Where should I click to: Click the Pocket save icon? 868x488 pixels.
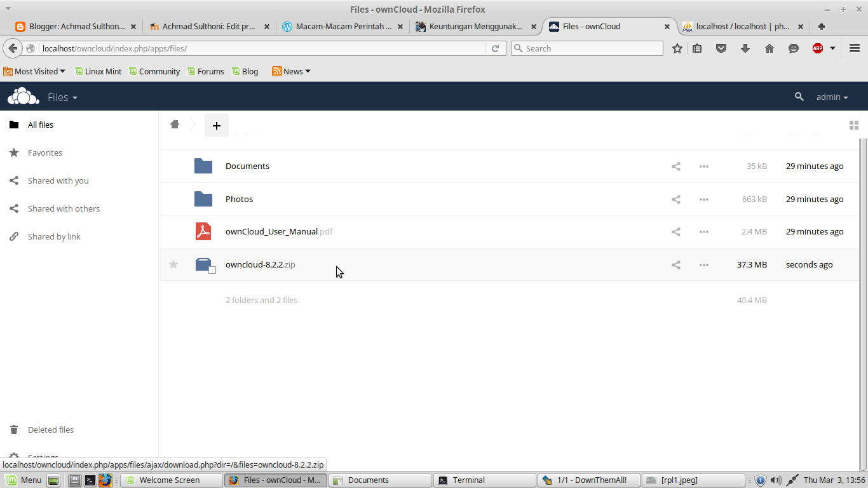click(x=721, y=48)
